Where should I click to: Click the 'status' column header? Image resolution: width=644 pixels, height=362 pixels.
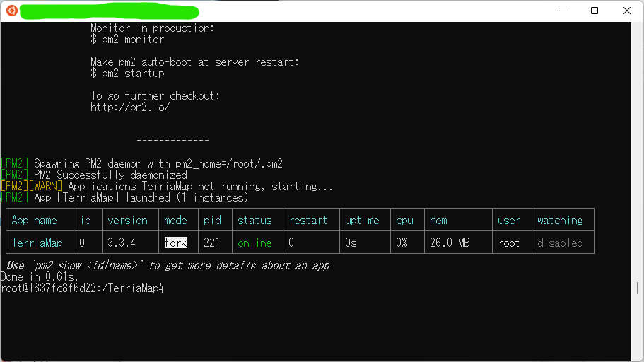(x=254, y=221)
